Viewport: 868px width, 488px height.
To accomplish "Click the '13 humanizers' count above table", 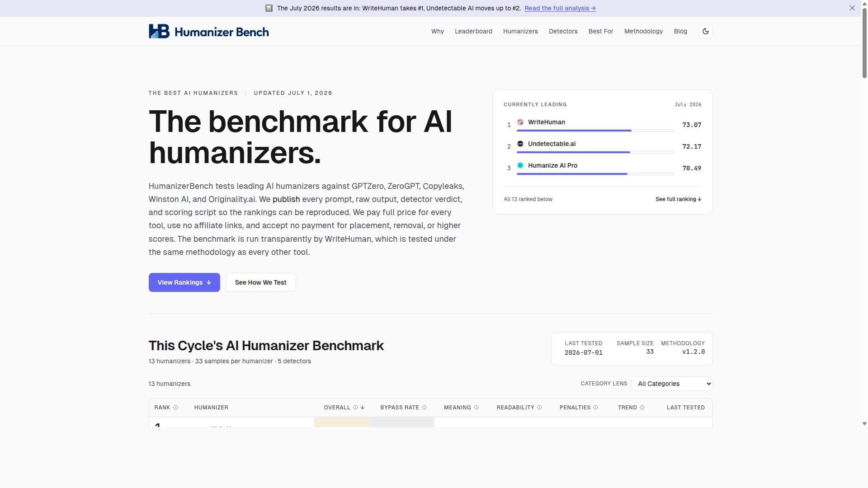I will [170, 384].
